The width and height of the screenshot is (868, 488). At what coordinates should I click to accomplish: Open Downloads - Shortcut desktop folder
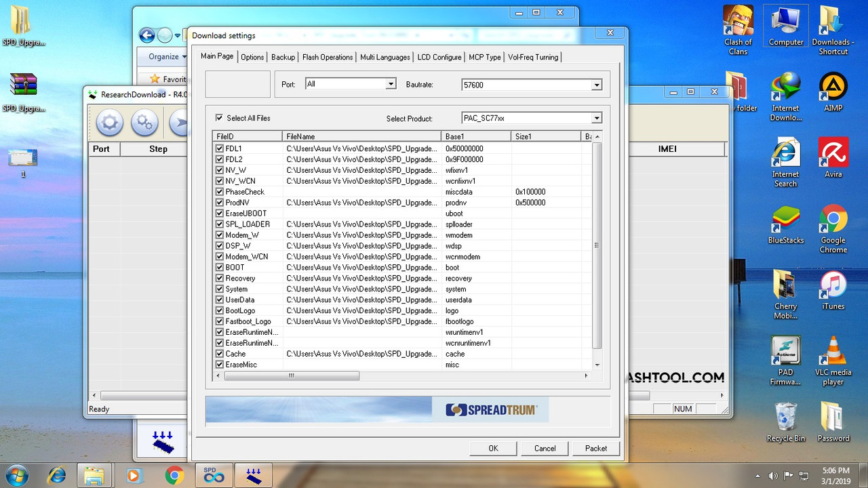pos(833,30)
